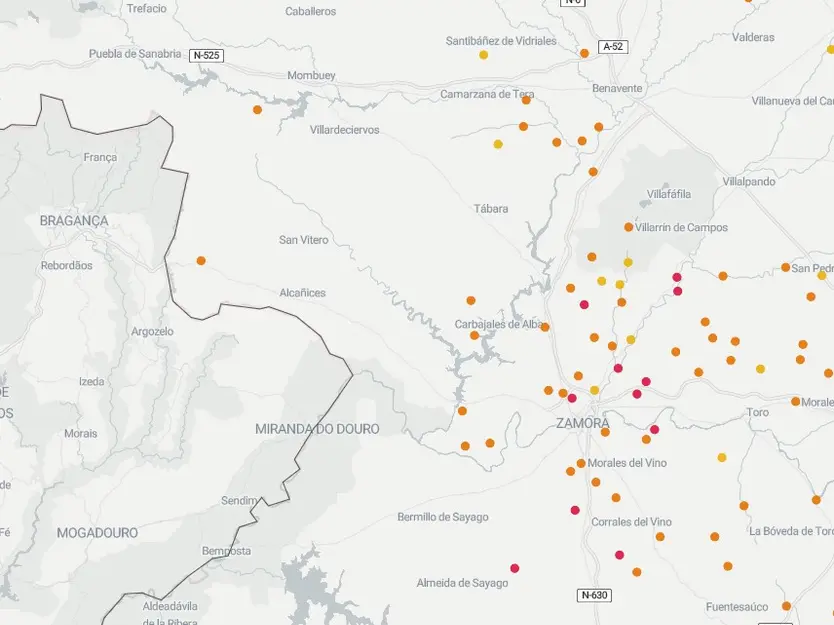Click the A-52 road shield

pyautogui.click(x=613, y=46)
